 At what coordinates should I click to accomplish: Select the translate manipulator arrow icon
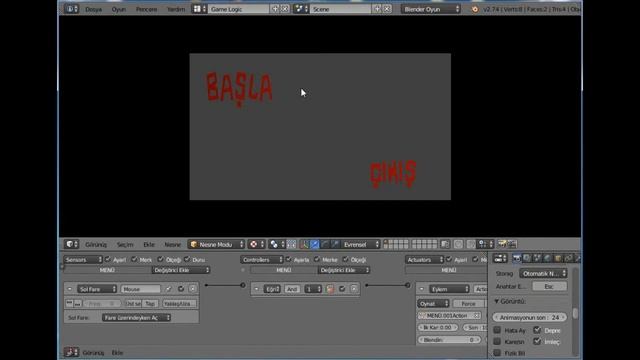pos(315,244)
